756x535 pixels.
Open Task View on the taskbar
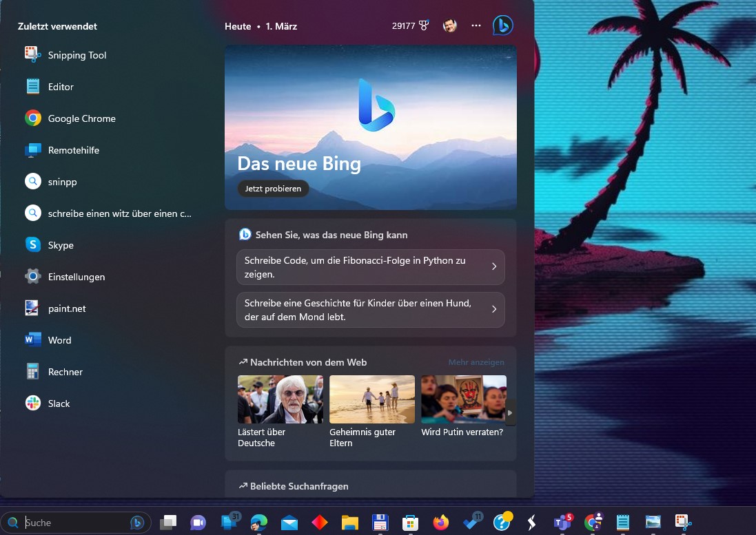[x=168, y=523]
